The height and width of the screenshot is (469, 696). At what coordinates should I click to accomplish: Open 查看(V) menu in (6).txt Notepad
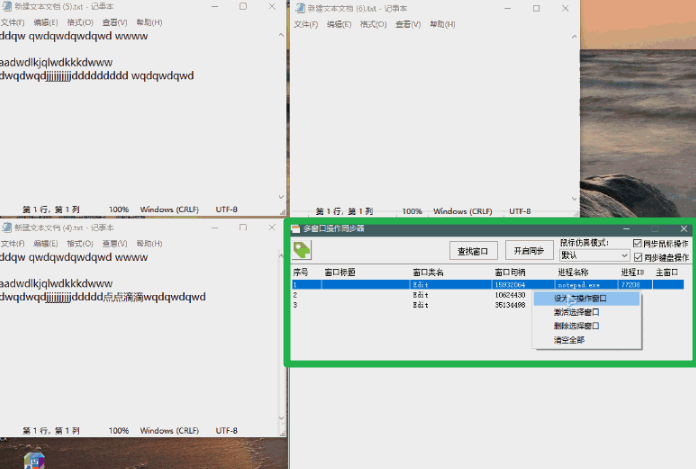pos(408,24)
